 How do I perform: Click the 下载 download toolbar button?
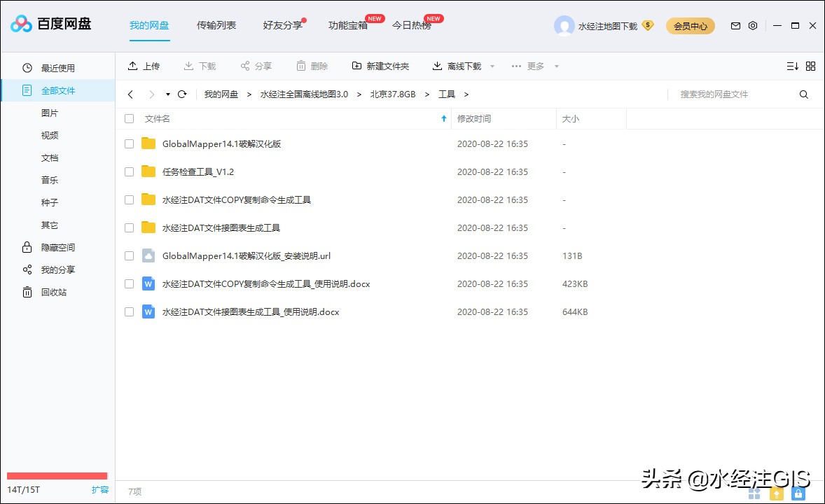pyautogui.click(x=200, y=66)
